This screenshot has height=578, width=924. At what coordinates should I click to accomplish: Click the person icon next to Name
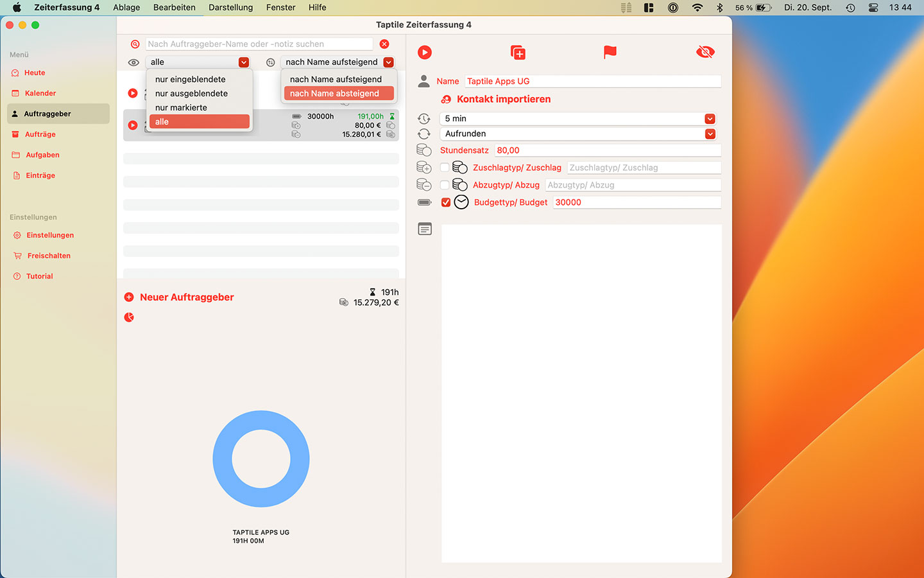(424, 81)
